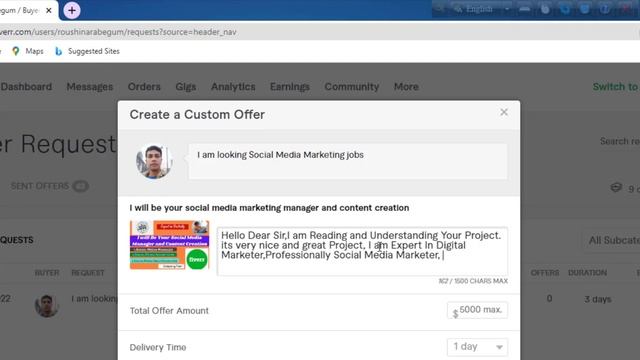Viewport: 640px width, 360px height.
Task: Click the DURATION column header
Action: pos(587,273)
